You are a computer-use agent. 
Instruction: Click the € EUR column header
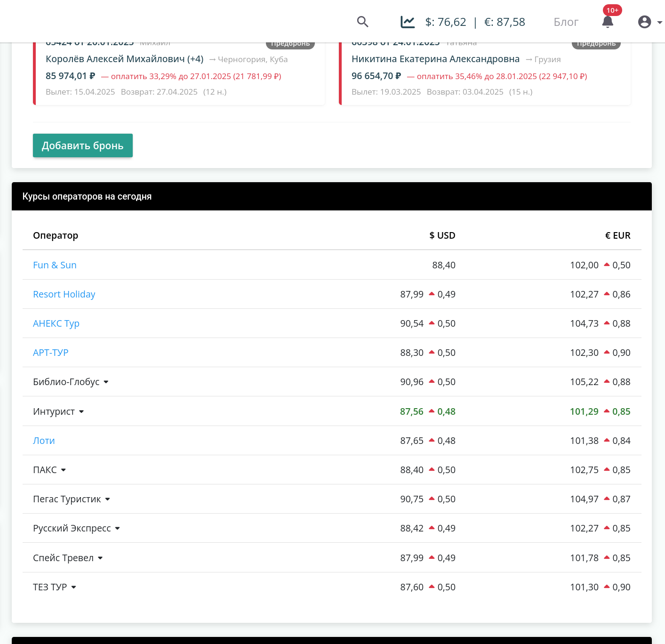click(x=617, y=235)
